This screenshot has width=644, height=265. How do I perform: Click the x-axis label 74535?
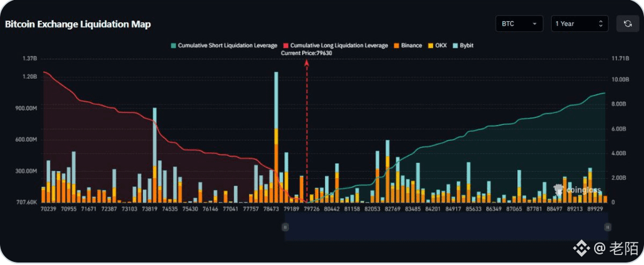170,209
